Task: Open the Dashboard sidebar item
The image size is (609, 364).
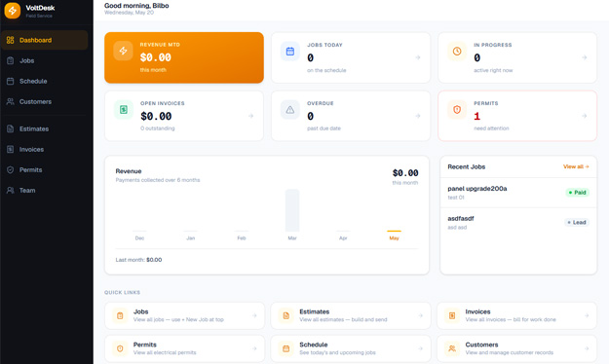Action: 44,40
